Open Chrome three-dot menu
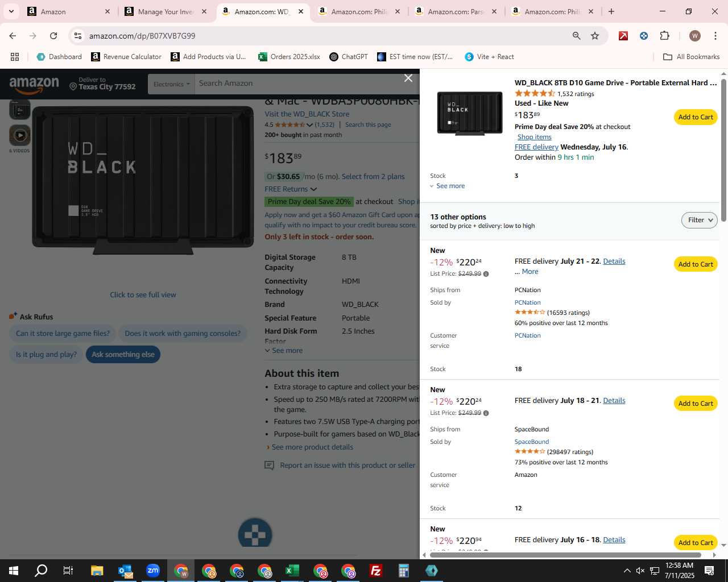This screenshot has height=582, width=728. coord(715,36)
